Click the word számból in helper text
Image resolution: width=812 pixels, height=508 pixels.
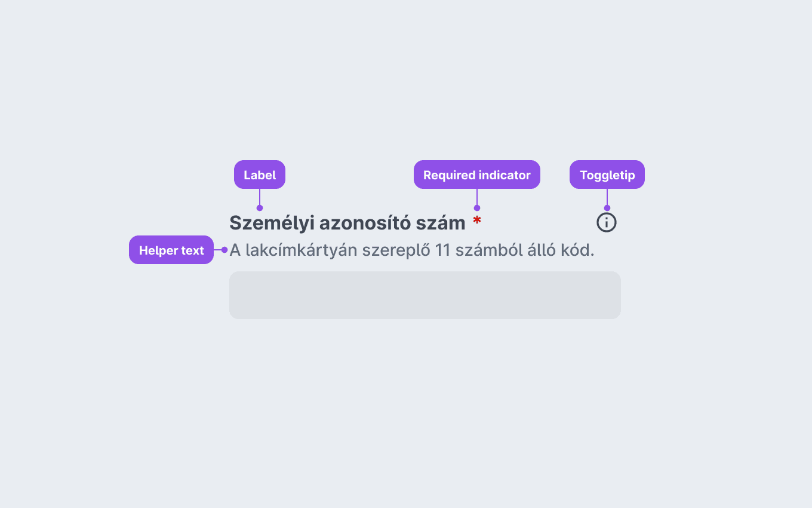pos(488,250)
